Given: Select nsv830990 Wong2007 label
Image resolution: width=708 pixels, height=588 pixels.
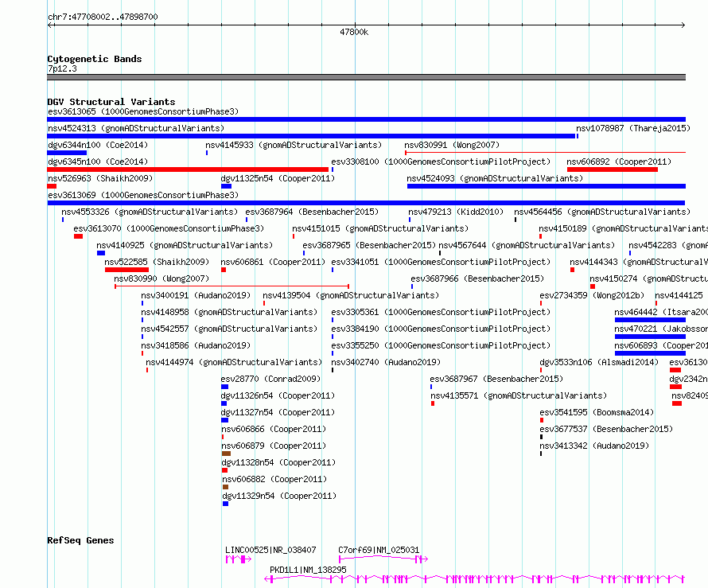Looking at the screenshot, I should click(161, 278).
